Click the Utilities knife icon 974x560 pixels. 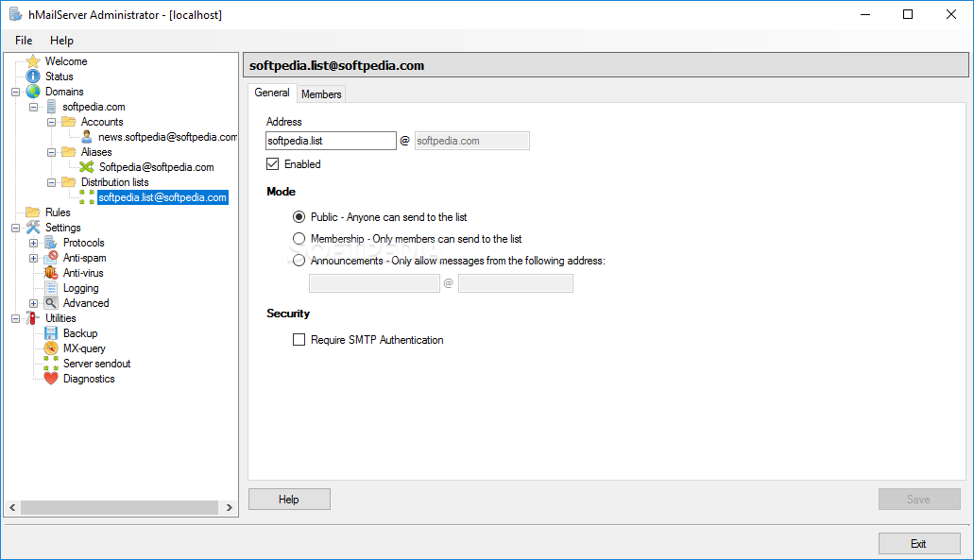click(x=33, y=318)
